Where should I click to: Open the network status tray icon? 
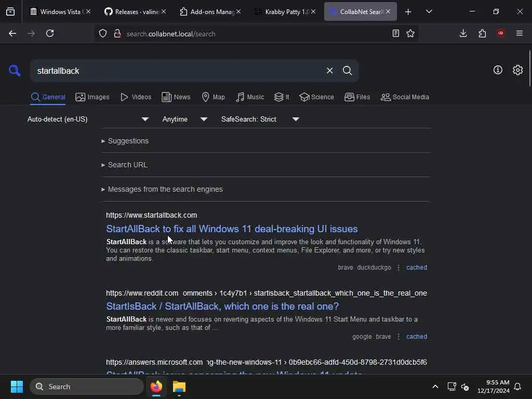pyautogui.click(x=451, y=387)
